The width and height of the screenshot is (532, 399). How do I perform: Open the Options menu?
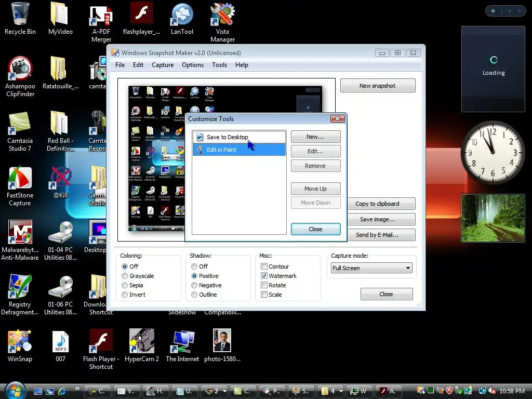192,65
